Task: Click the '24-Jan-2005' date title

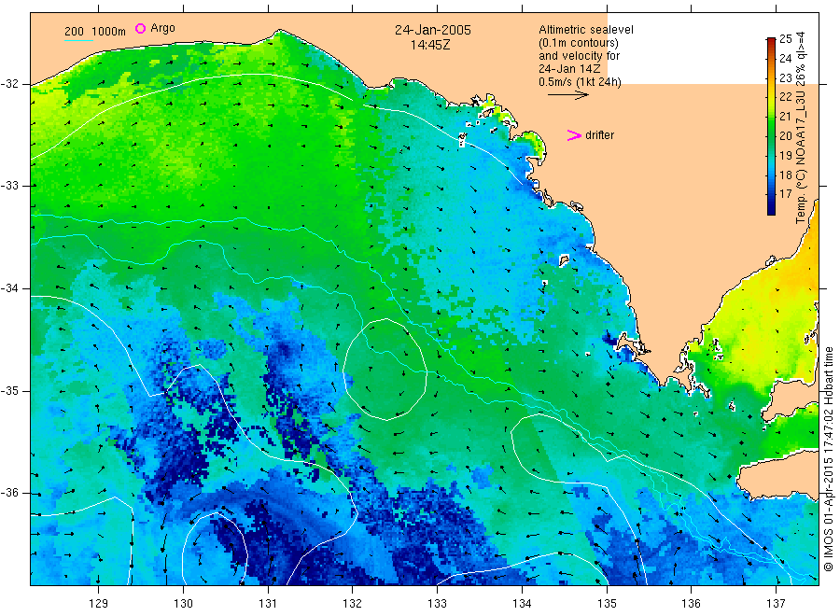Action: click(433, 30)
